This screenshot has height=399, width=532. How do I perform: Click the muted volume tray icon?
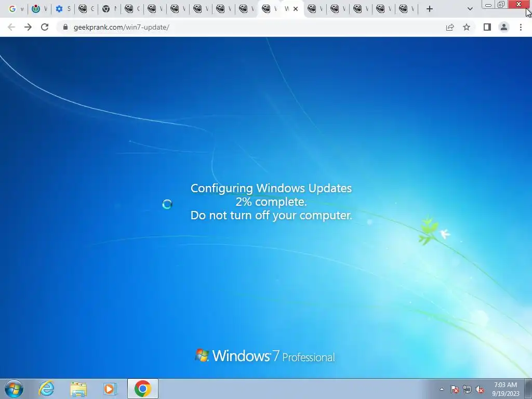(x=480, y=389)
